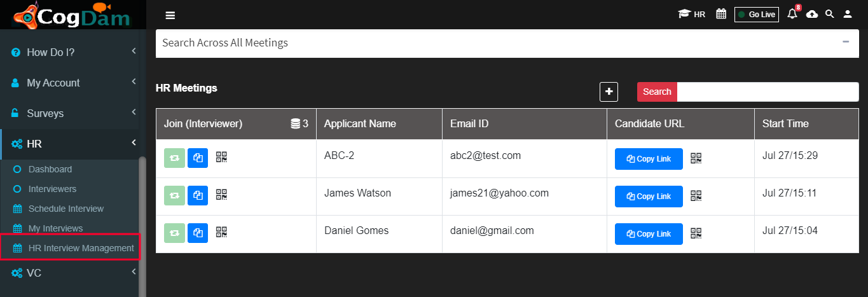Click the red Search button

click(x=657, y=92)
